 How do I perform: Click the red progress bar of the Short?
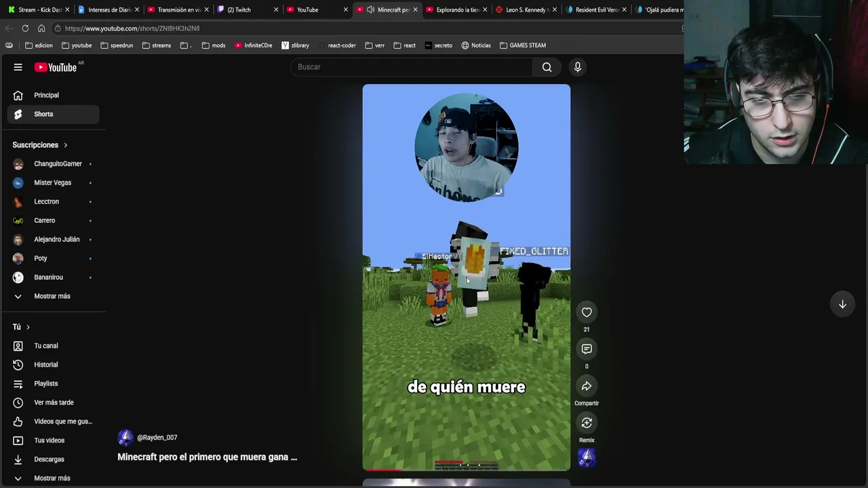click(x=467, y=469)
